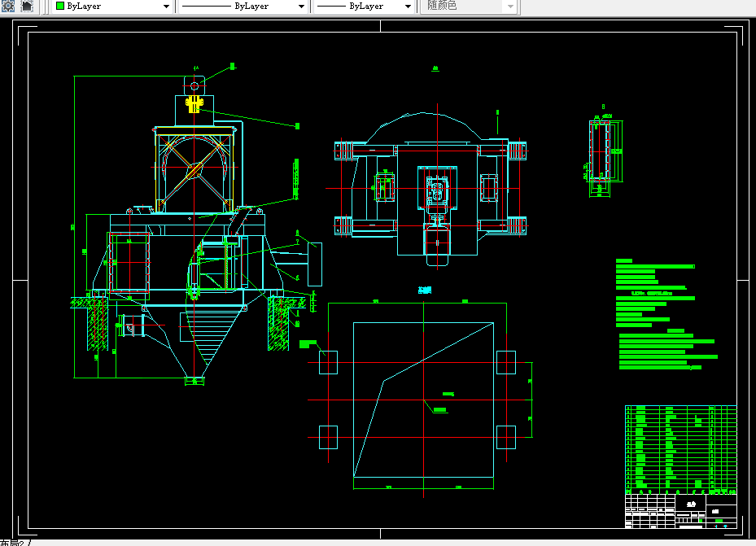Select the green technical notes text block

pyautogui.click(x=666, y=314)
